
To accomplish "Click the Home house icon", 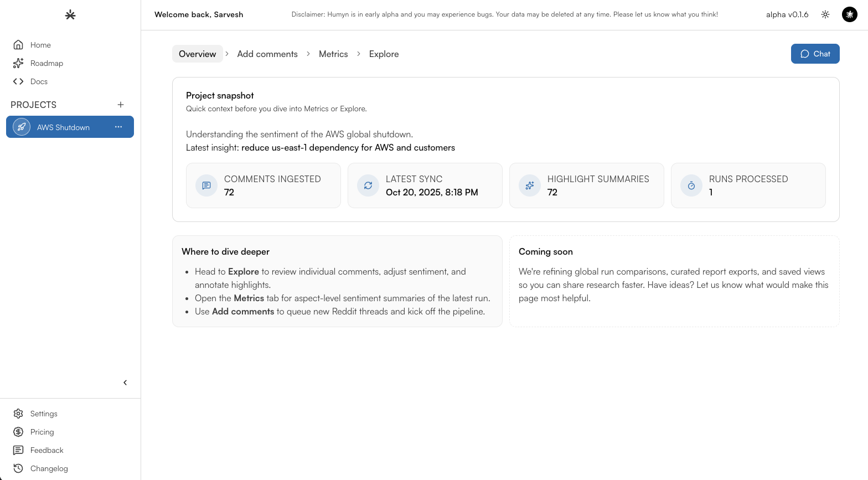I will point(18,45).
